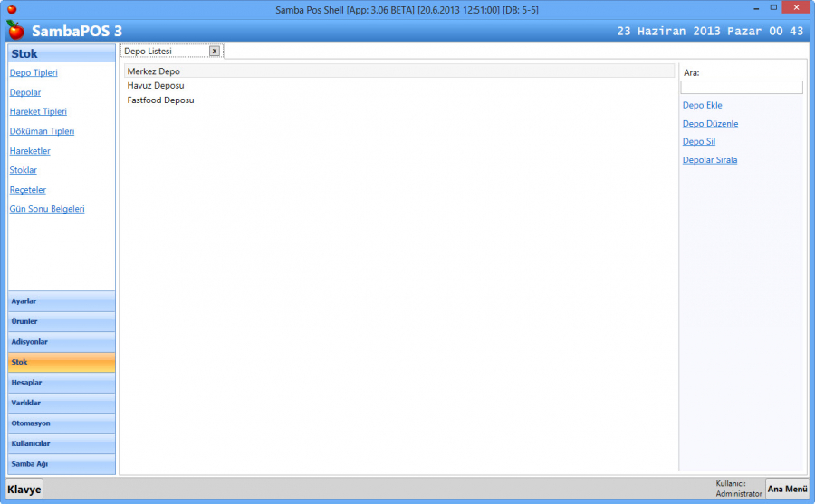Image resolution: width=815 pixels, height=504 pixels.
Task: Open Depo Tipleri link in sidebar
Action: click(34, 72)
